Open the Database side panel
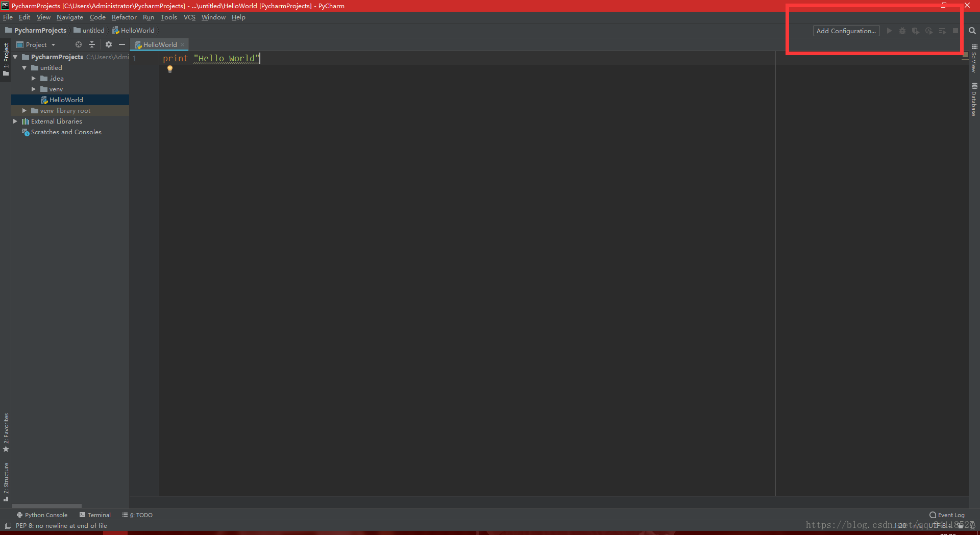This screenshot has height=535, width=980. point(974,100)
